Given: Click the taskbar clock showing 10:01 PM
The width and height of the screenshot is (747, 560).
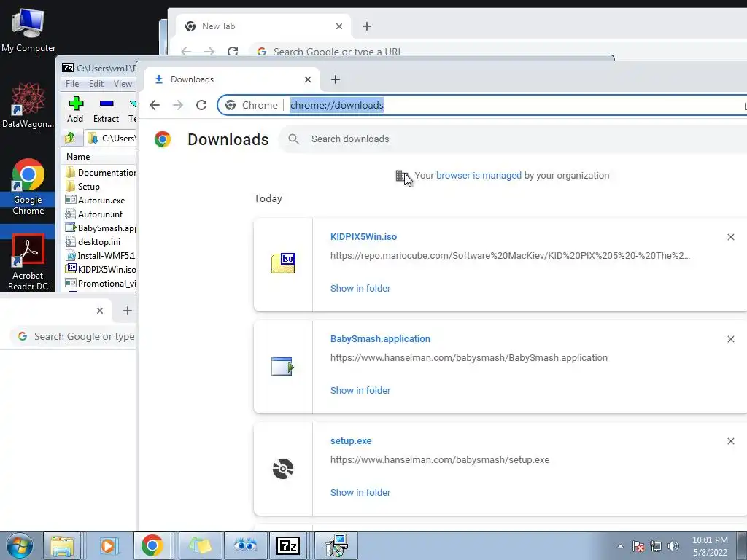Looking at the screenshot, I should (x=710, y=546).
